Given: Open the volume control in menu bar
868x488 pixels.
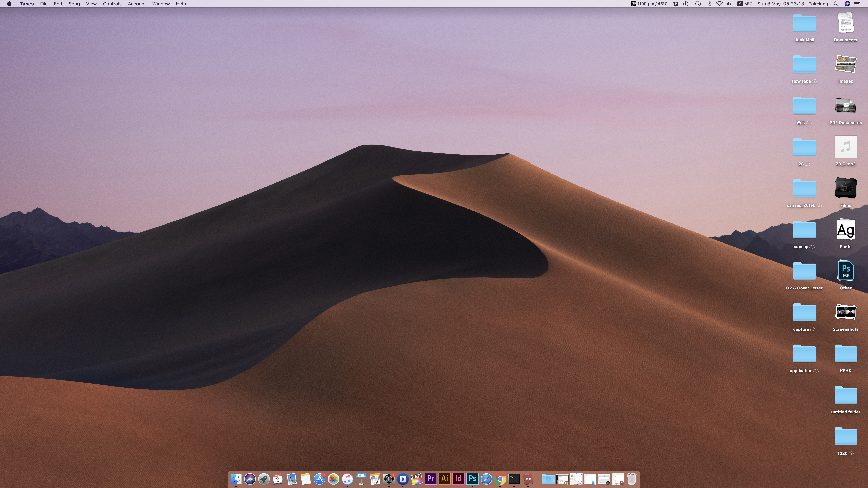Looking at the screenshot, I should (x=729, y=4).
